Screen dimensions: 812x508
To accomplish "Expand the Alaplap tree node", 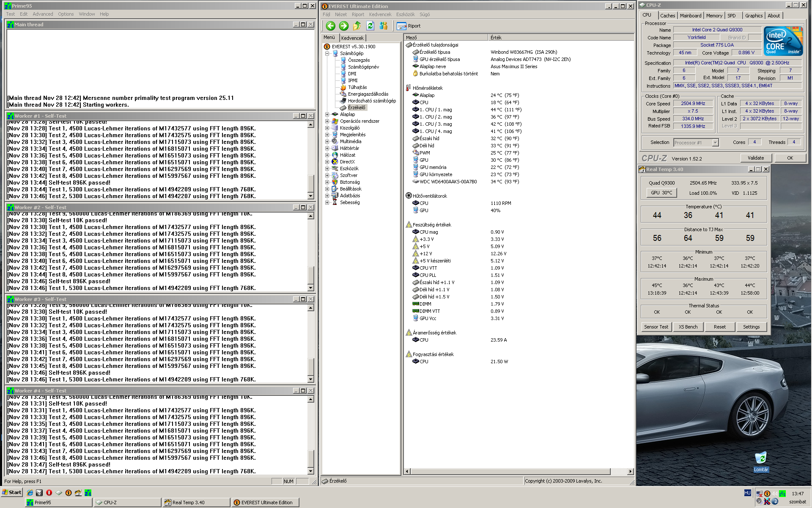I will click(x=327, y=114).
